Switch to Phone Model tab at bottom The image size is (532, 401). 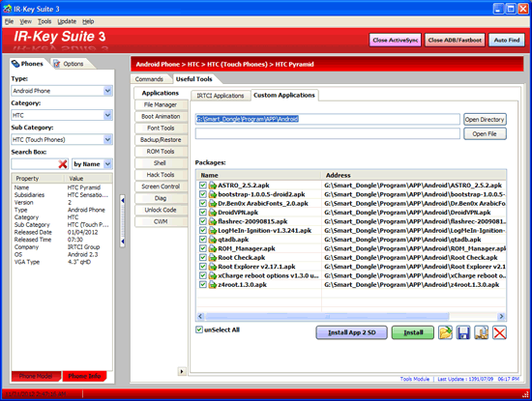pos(36,376)
